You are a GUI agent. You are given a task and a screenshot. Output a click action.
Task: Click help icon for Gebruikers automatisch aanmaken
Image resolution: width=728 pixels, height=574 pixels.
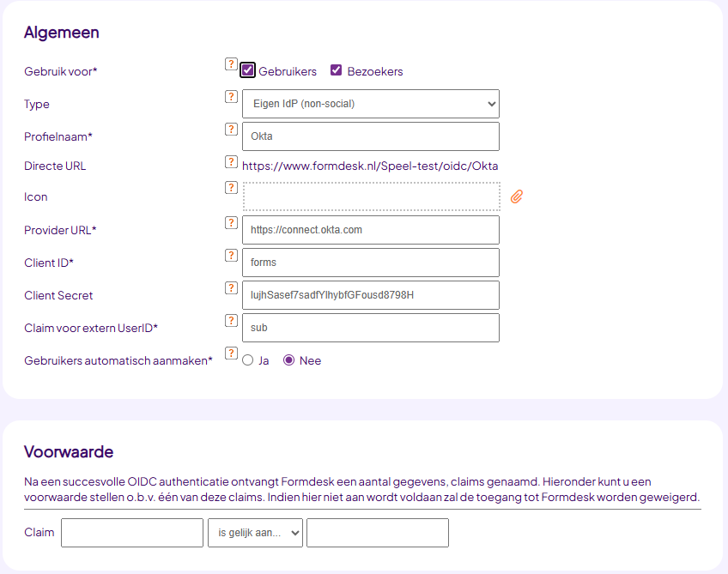(231, 353)
